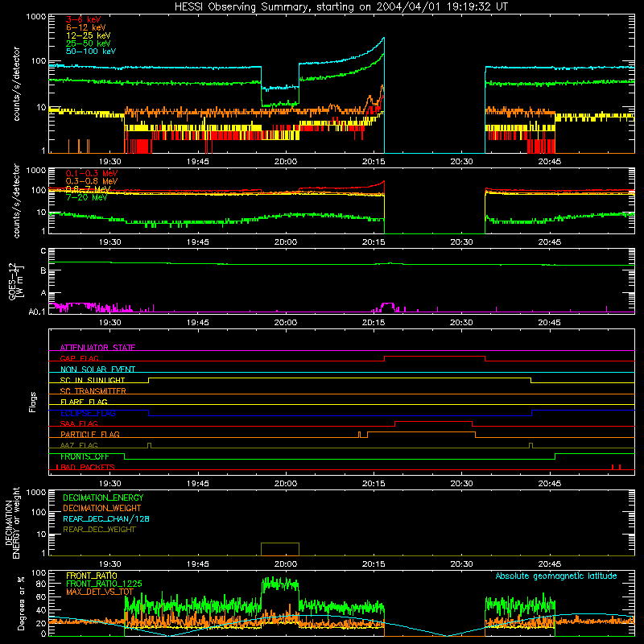The height and width of the screenshot is (644, 644).
Task: Click the PARTICLE_FLAG label
Action: pyautogui.click(x=90, y=434)
